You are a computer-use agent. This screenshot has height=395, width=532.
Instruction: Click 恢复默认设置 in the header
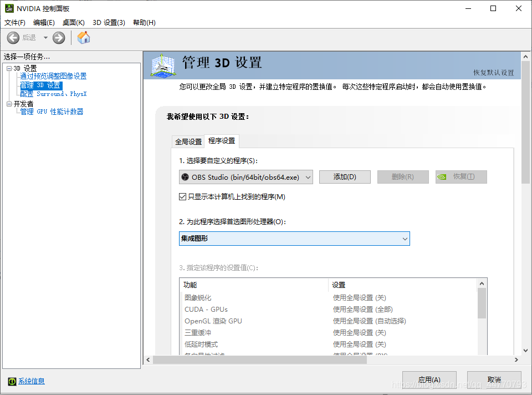[x=494, y=73]
